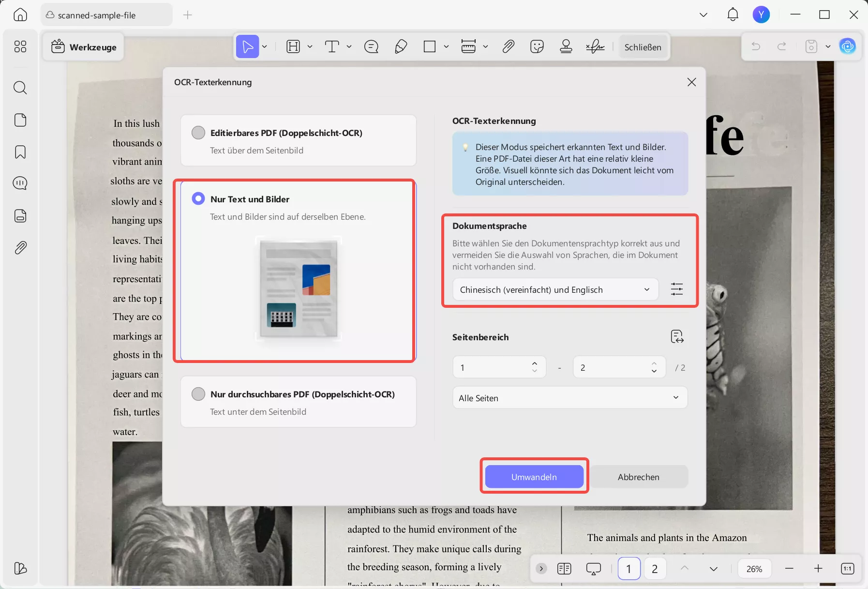Viewport: 868px width, 589px height.
Task: Click Abbrechen to cancel OCR
Action: 639,477
